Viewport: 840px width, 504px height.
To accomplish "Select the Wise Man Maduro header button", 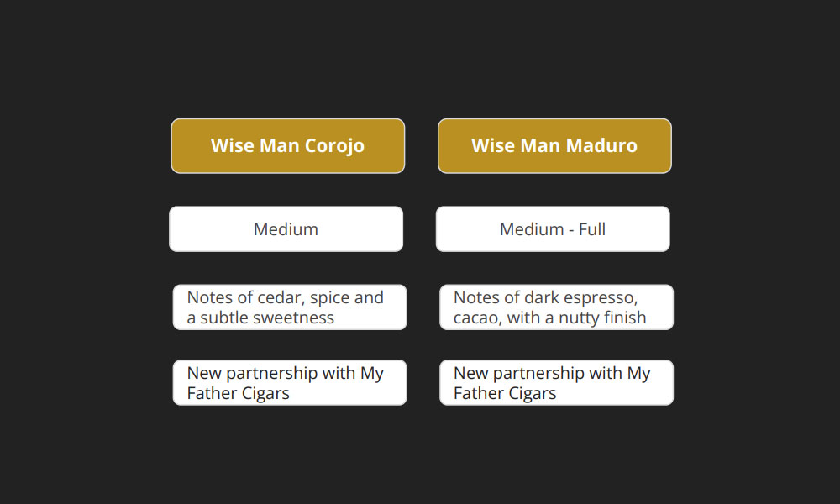I will coord(554,145).
